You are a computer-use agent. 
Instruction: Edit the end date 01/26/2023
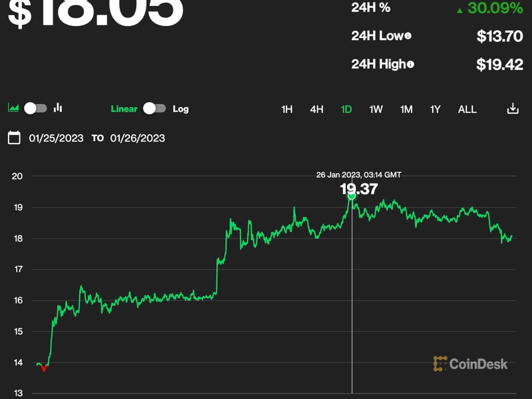point(138,138)
